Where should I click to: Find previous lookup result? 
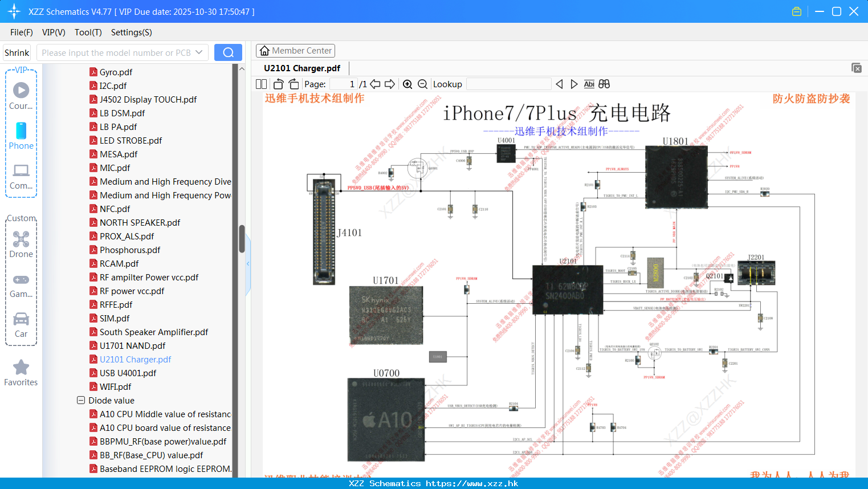click(x=559, y=84)
